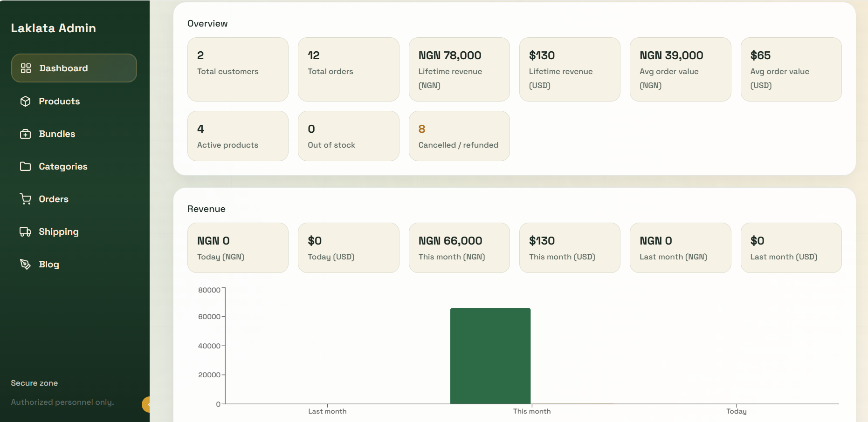Click the Shipping truck icon

click(26, 231)
